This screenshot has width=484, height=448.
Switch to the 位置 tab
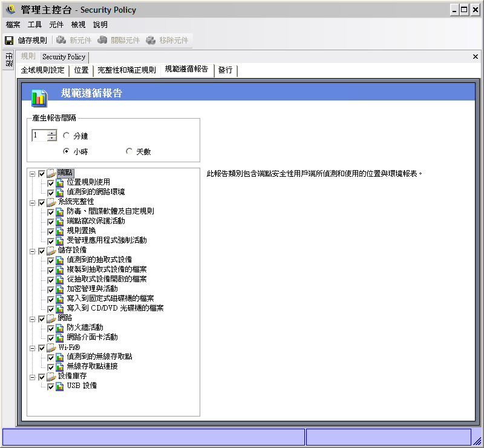(81, 70)
